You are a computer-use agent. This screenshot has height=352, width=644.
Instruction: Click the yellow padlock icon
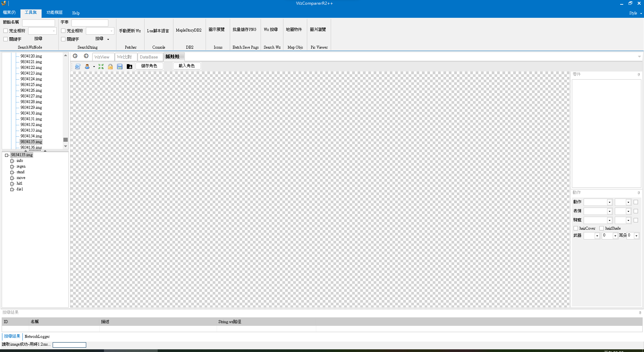pyautogui.click(x=110, y=67)
